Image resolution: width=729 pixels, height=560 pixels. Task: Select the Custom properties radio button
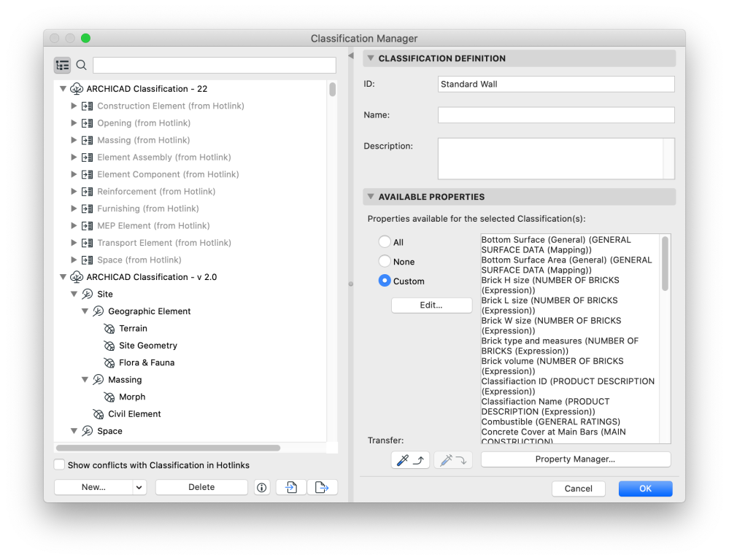tap(385, 281)
